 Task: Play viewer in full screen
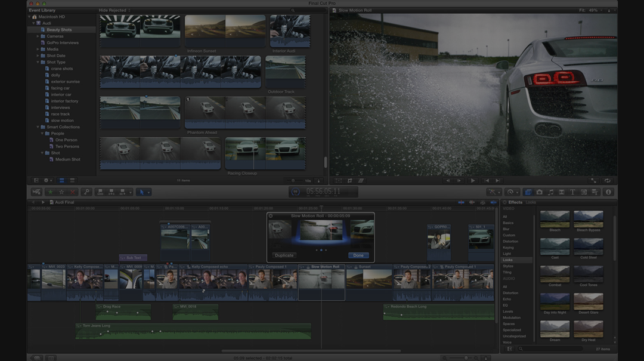point(593,180)
